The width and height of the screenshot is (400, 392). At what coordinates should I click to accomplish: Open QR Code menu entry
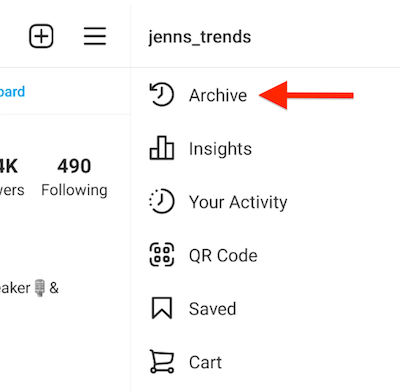tap(223, 256)
